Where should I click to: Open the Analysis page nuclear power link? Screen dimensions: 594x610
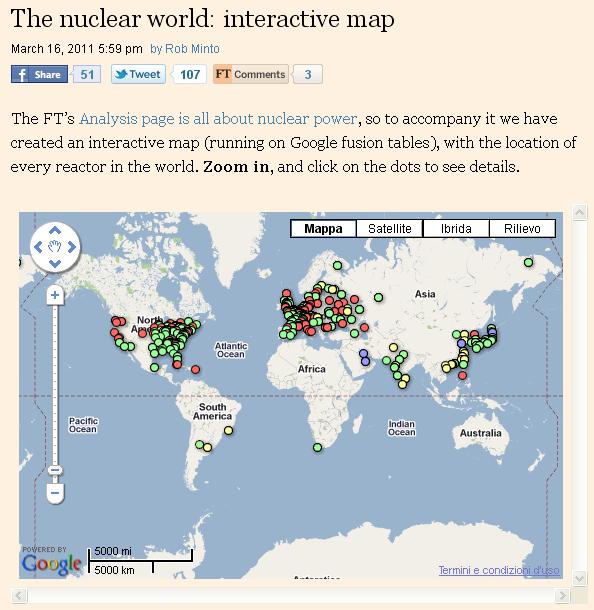(218, 119)
